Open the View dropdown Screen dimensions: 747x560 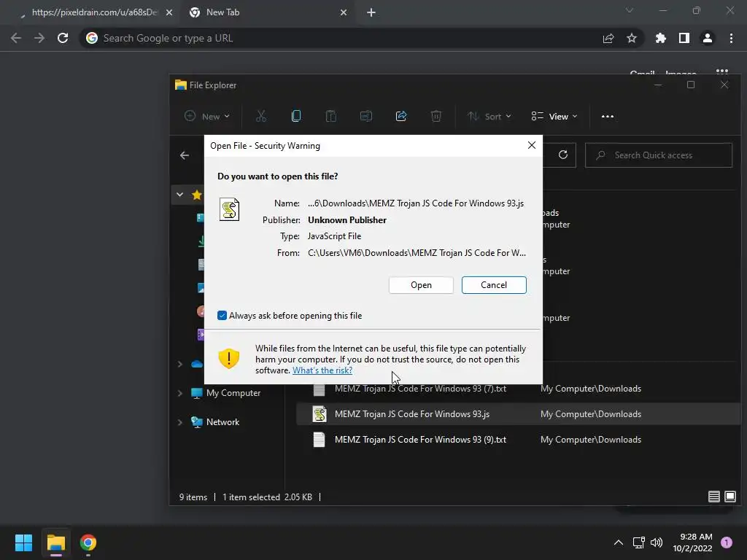click(554, 116)
